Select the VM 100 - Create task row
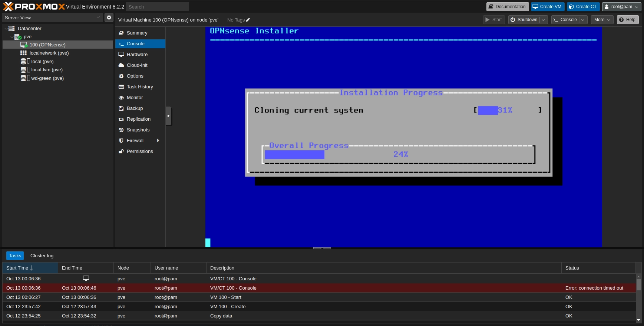 [x=319, y=307]
